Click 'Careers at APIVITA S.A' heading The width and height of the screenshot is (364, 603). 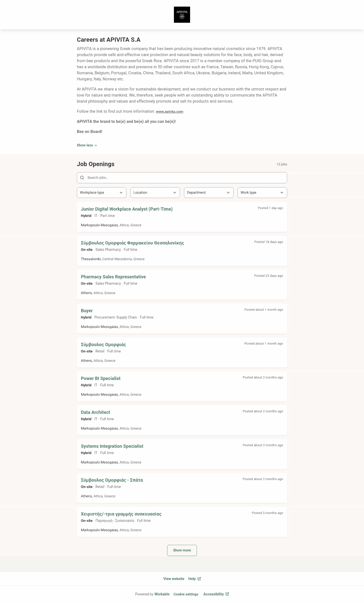[108, 40]
